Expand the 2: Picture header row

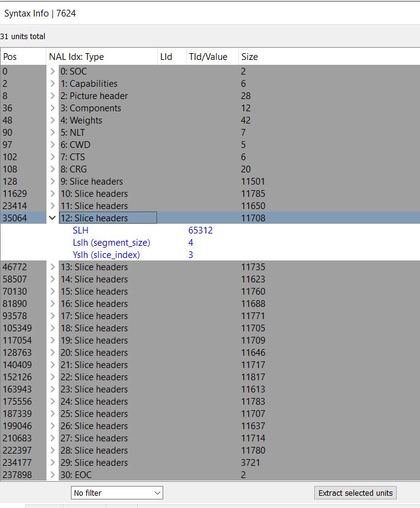[53, 96]
